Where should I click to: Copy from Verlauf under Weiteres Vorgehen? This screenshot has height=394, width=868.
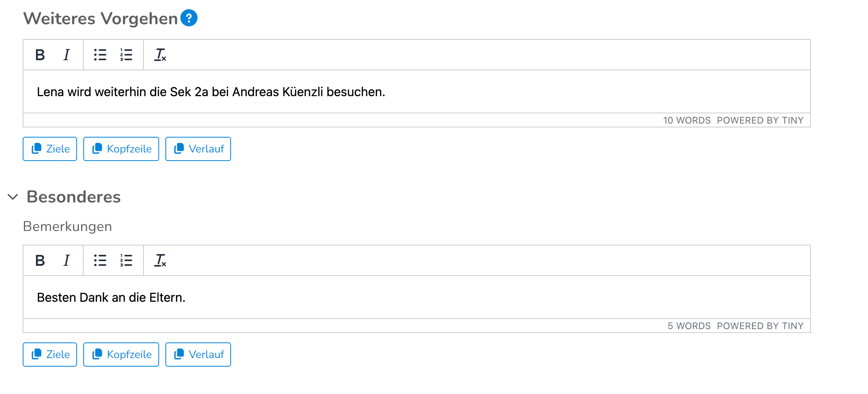pyautogui.click(x=198, y=149)
